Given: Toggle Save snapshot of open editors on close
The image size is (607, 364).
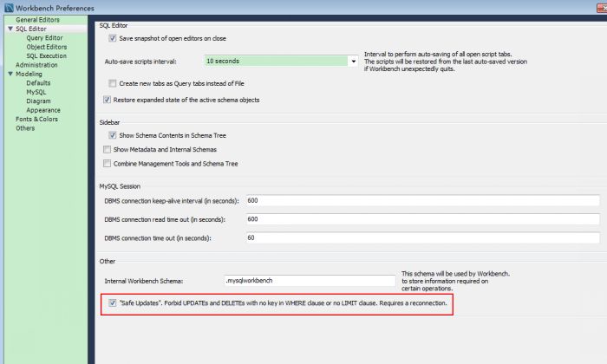Looking at the screenshot, I should point(113,39).
